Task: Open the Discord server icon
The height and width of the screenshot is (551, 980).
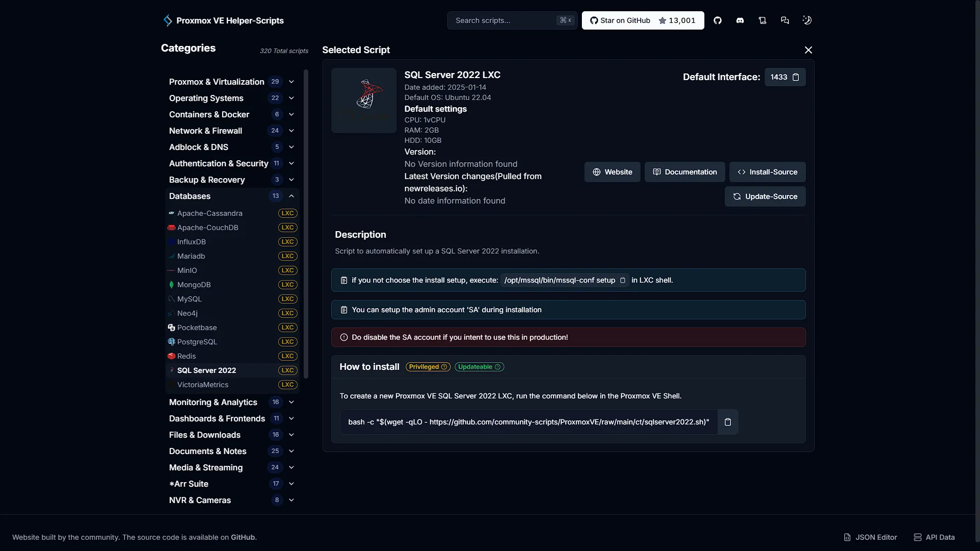Action: [x=740, y=20]
